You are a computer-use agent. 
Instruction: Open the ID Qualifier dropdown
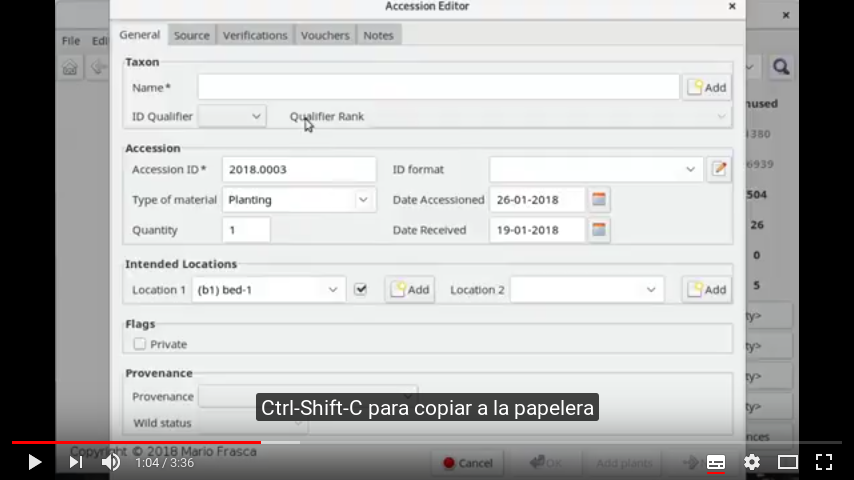click(233, 117)
